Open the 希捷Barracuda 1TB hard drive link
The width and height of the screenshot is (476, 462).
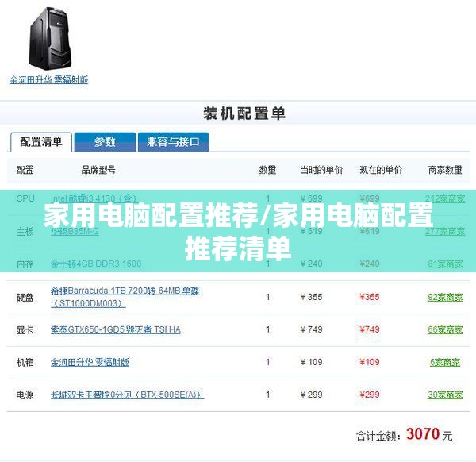click(125, 297)
